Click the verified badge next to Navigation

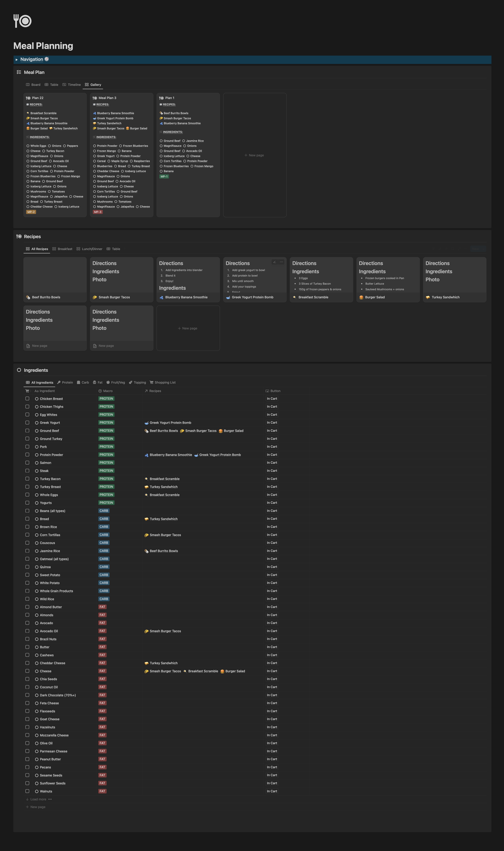(x=47, y=59)
